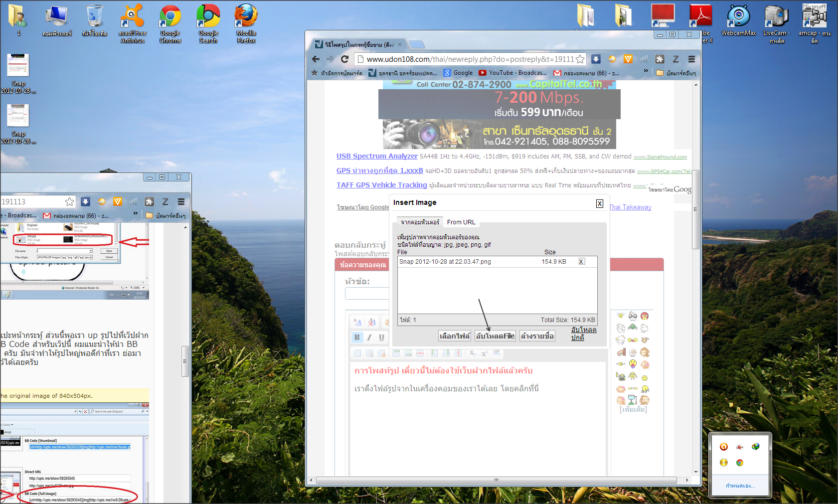Click the Z extension icon in the udon108 window
Viewport: 838px width, 504px height.
click(x=675, y=59)
